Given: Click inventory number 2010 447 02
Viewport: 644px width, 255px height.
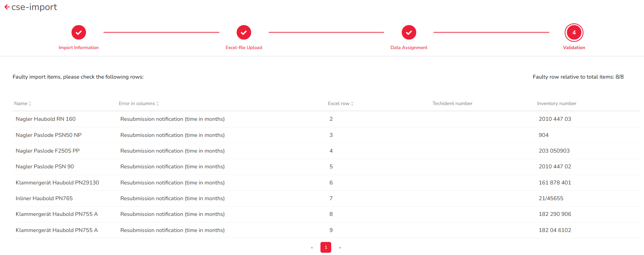Looking at the screenshot, I should coord(555,167).
